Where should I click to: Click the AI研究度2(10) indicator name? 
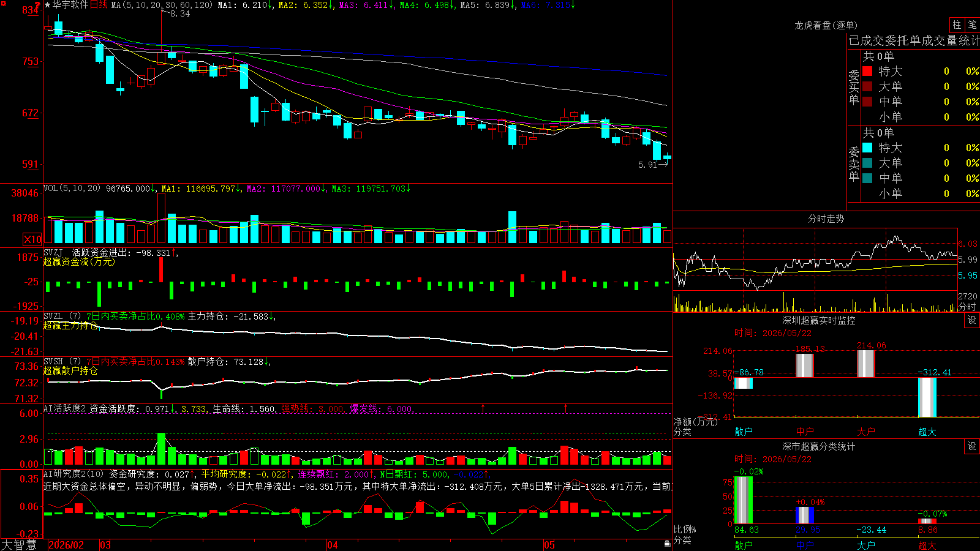[73, 474]
